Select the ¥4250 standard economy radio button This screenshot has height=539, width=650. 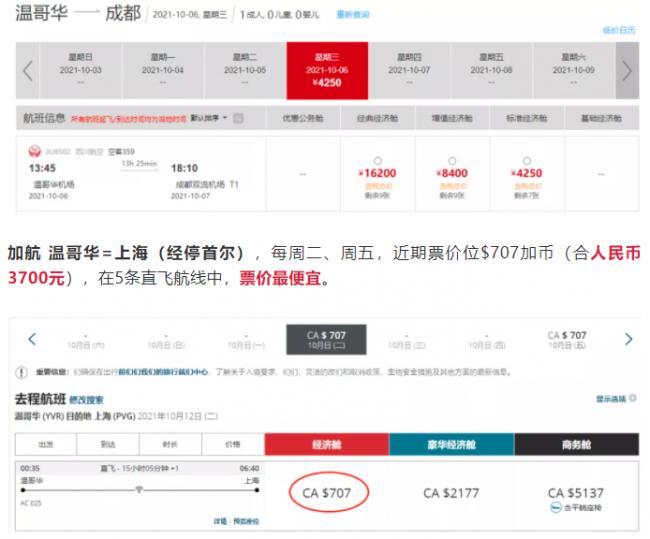pos(526,161)
